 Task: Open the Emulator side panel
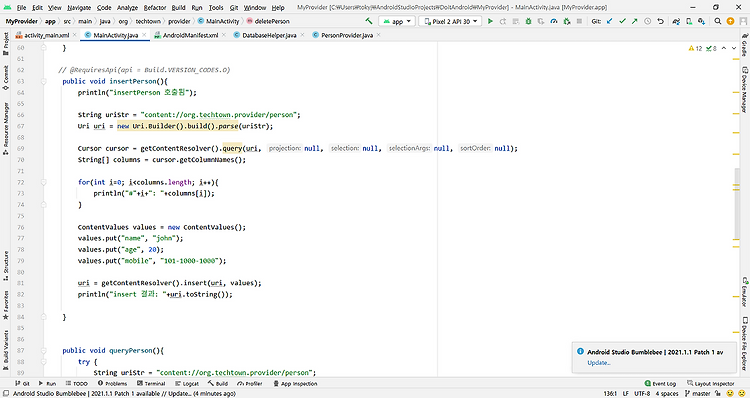(x=745, y=291)
